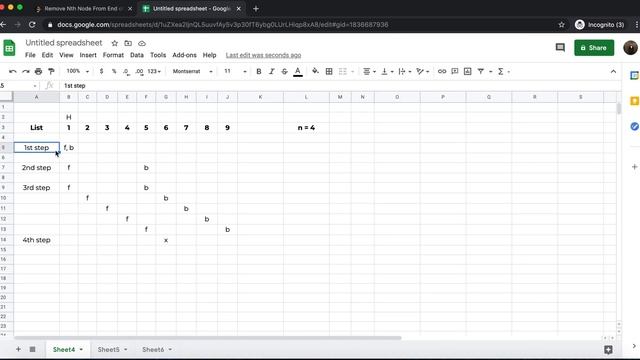This screenshot has width=640, height=360.
Task: Bookmark this page with star icon
Action: pos(561,25)
